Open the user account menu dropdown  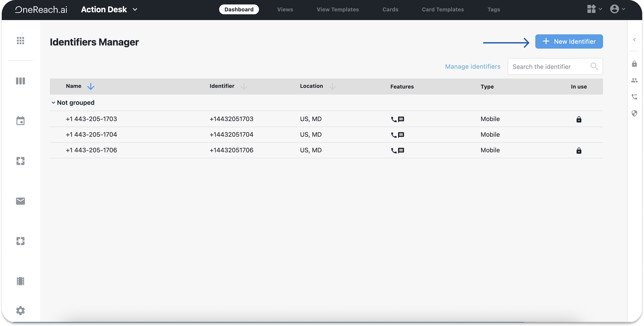[618, 9]
